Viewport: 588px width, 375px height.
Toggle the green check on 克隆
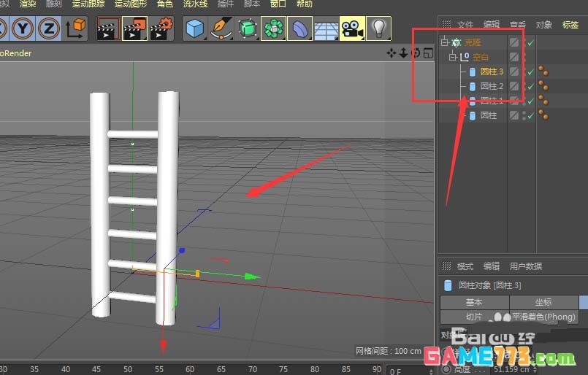pyautogui.click(x=530, y=43)
